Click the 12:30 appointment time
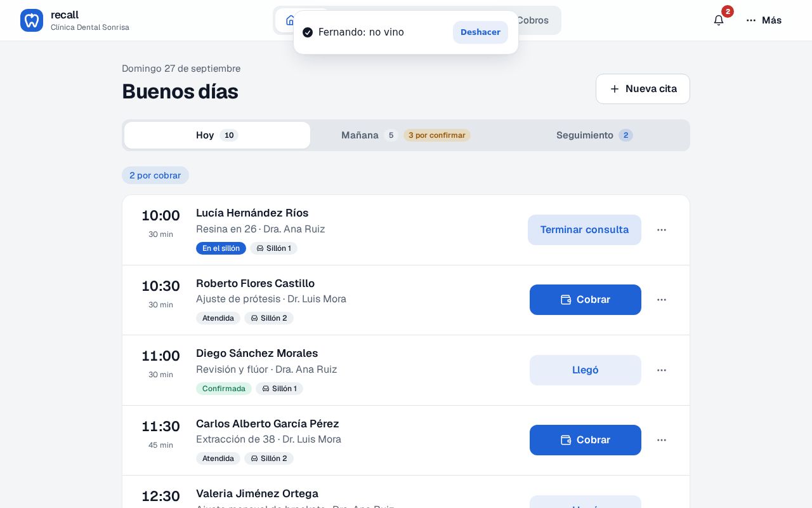Viewport: 812px width, 508px height. [160, 497]
